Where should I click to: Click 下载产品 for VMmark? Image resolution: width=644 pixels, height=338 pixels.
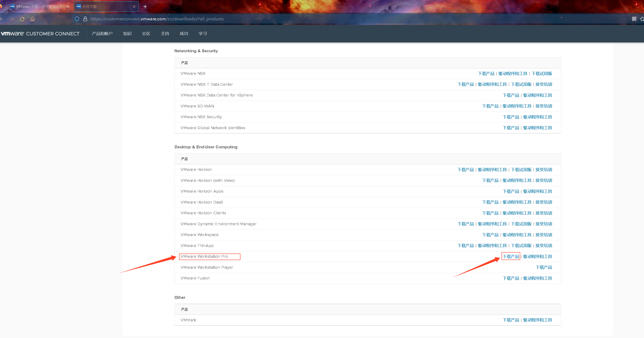(511, 320)
